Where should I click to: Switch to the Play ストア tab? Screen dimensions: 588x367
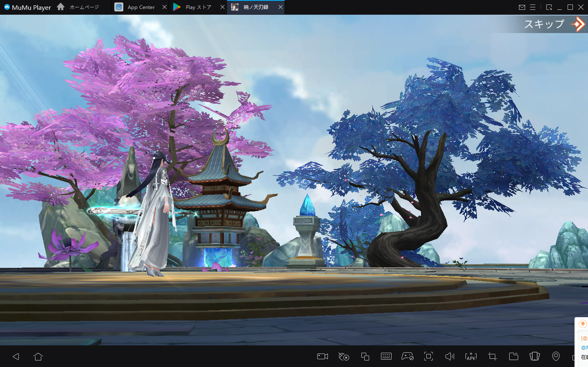coord(198,7)
